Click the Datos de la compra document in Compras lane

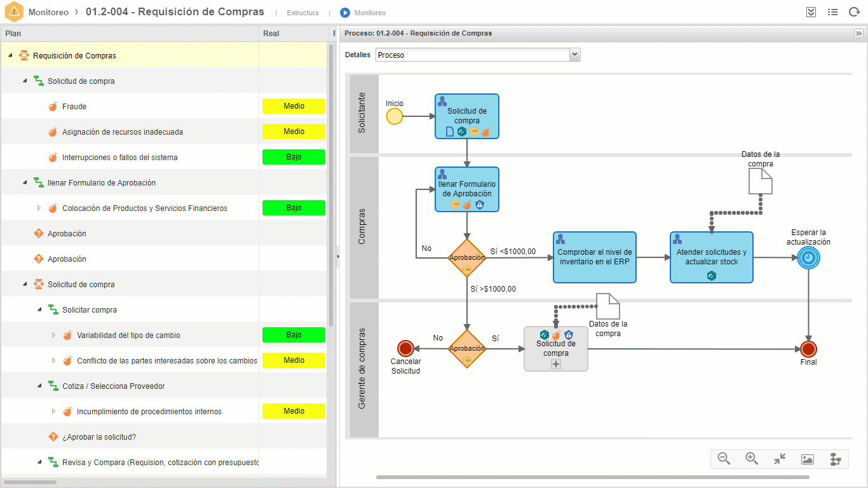(x=760, y=182)
